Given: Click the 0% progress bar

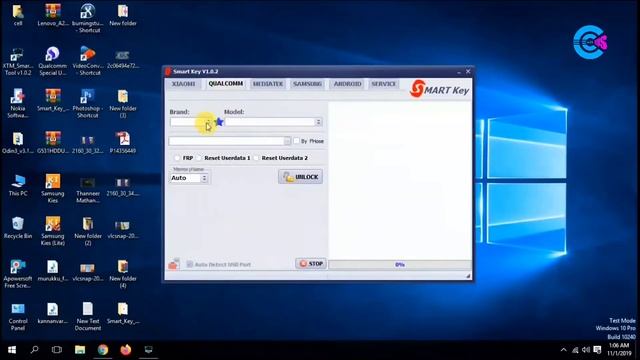Looking at the screenshot, I should point(400,264).
